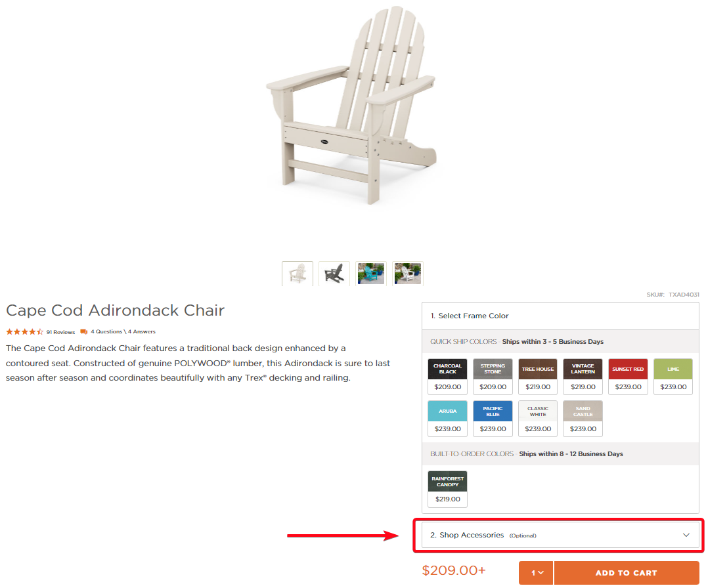The height and width of the screenshot is (588, 706).
Task: Show the teal chairs lifestyle thumbnail
Action: tap(371, 273)
